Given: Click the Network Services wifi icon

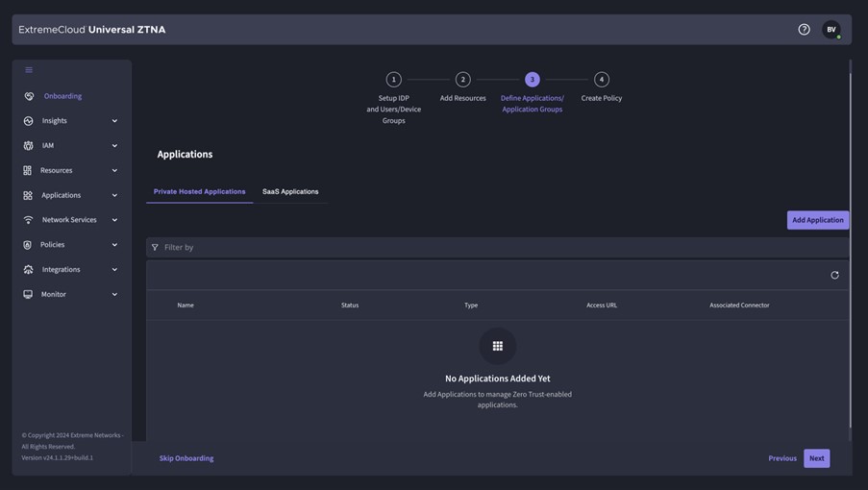Looking at the screenshot, I should 28,220.
